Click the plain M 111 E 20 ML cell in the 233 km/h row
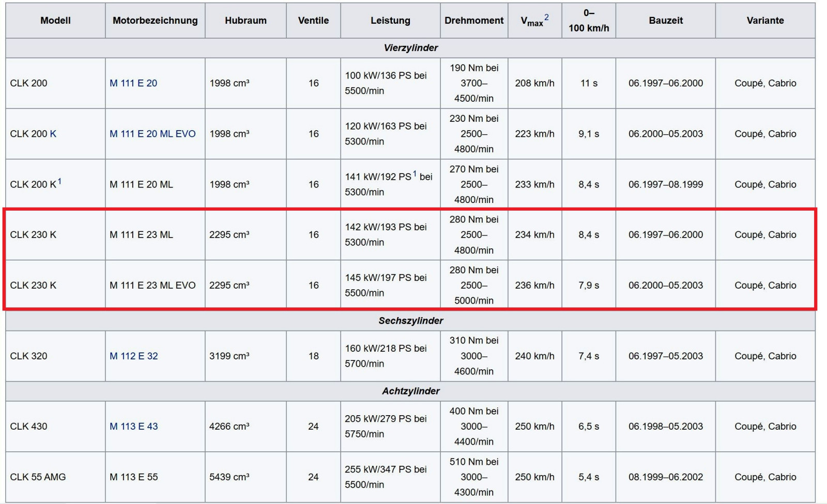This screenshot has width=827, height=504. tap(155, 184)
